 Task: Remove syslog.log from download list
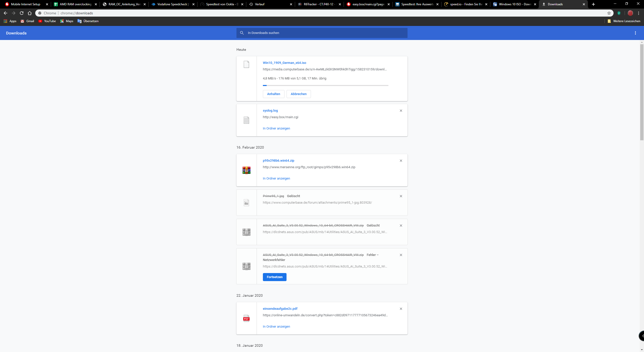[401, 111]
